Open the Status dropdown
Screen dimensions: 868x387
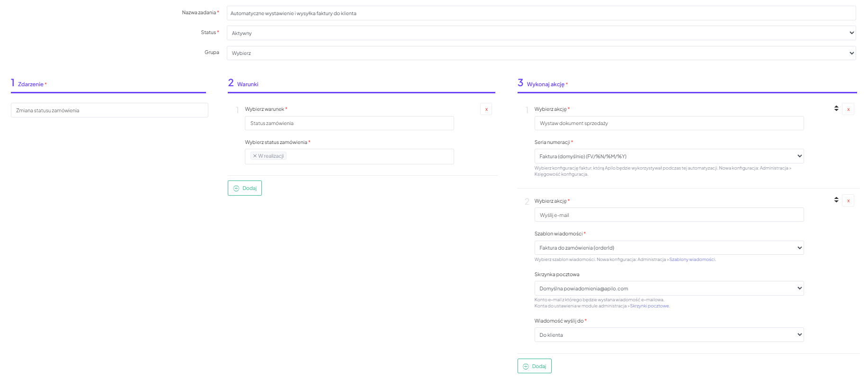(x=541, y=33)
